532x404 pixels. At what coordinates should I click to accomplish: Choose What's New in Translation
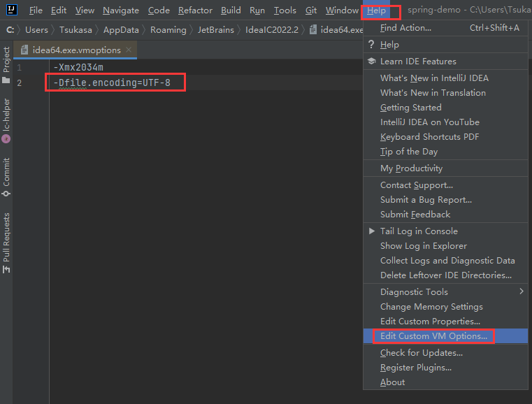pos(445,92)
